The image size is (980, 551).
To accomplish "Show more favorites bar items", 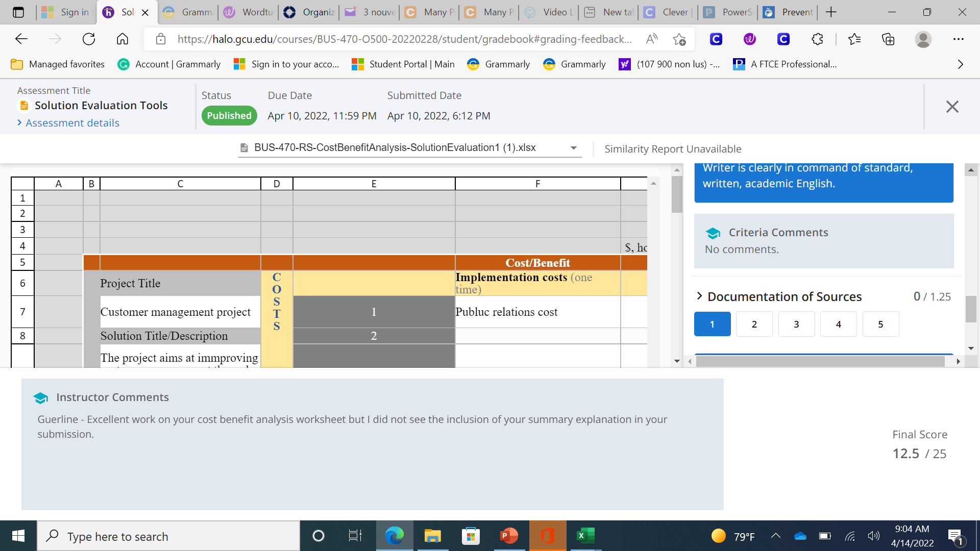I will (x=960, y=64).
